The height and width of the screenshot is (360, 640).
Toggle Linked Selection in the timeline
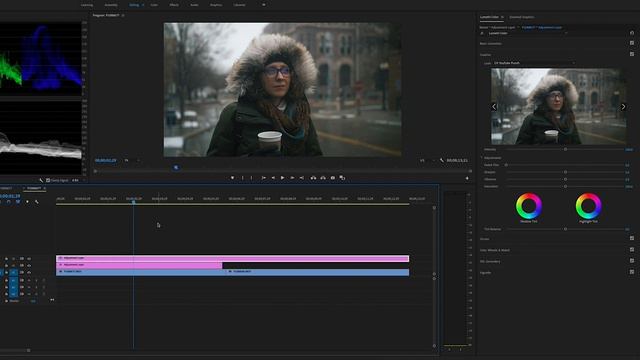point(18,202)
